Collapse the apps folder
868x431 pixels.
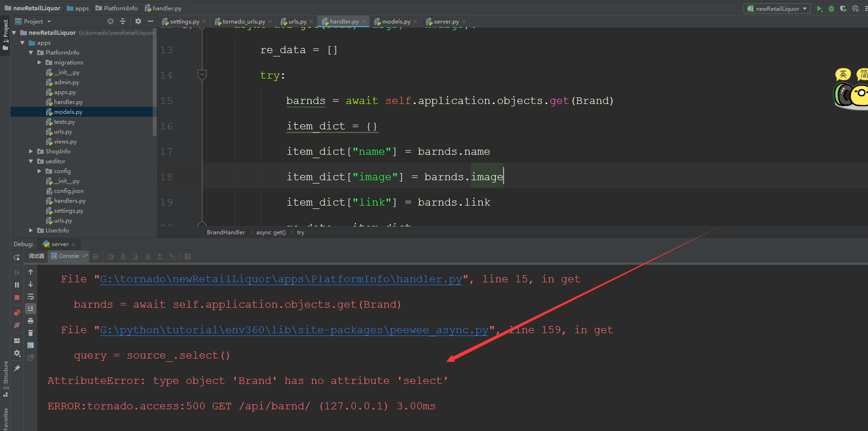pyautogui.click(x=23, y=42)
